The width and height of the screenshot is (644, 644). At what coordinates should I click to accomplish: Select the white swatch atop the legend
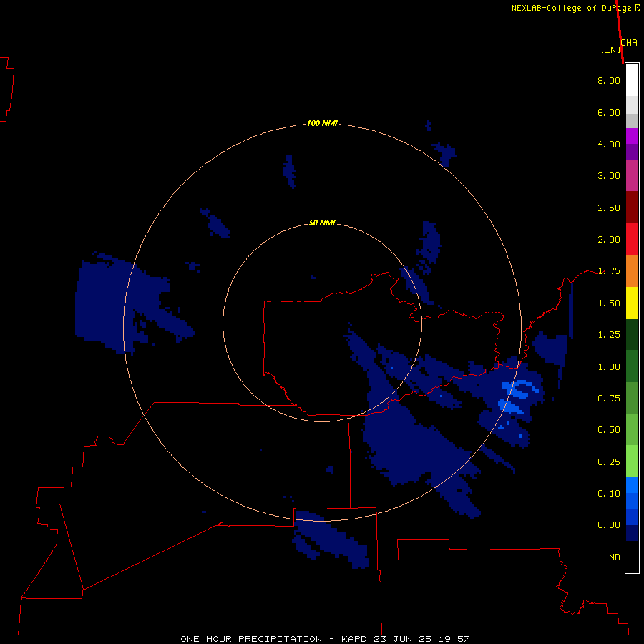pos(632,80)
